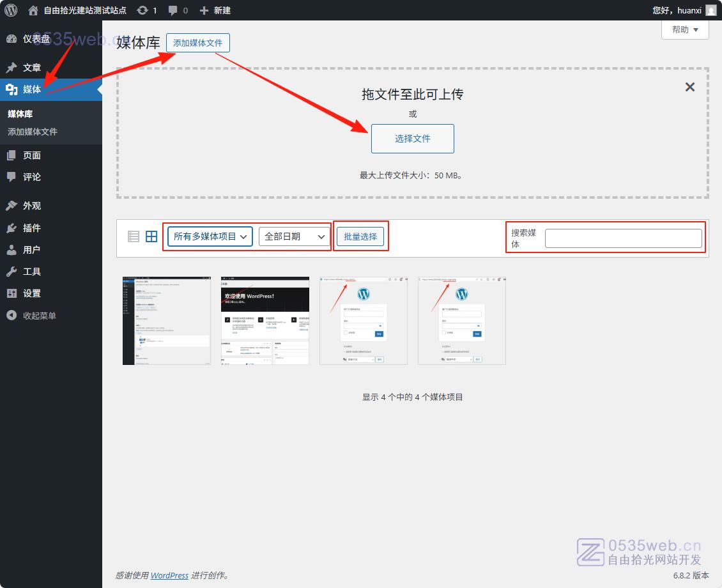This screenshot has height=588, width=722.
Task: Open the comments bubble icon in admin bar
Action: coord(173,10)
